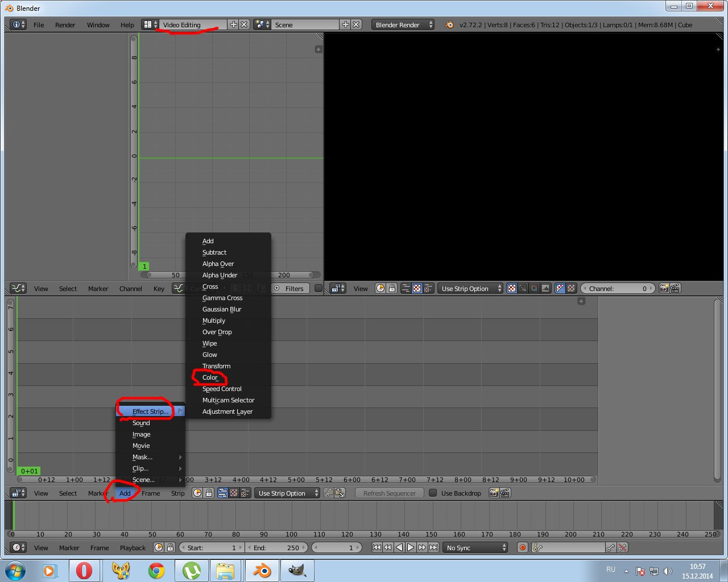The image size is (728, 582).
Task: Click the Channel number field
Action: click(x=618, y=288)
